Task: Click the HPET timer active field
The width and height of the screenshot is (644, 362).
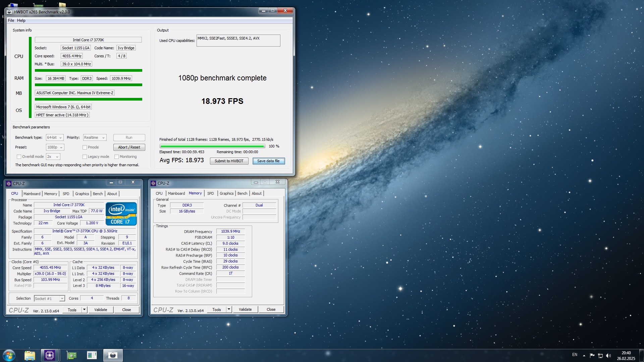Action: pyautogui.click(x=62, y=115)
